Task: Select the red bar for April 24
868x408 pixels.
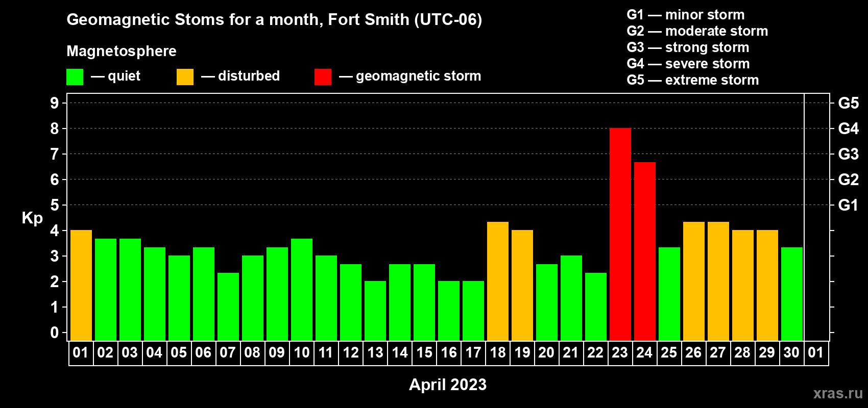Action: [645, 251]
